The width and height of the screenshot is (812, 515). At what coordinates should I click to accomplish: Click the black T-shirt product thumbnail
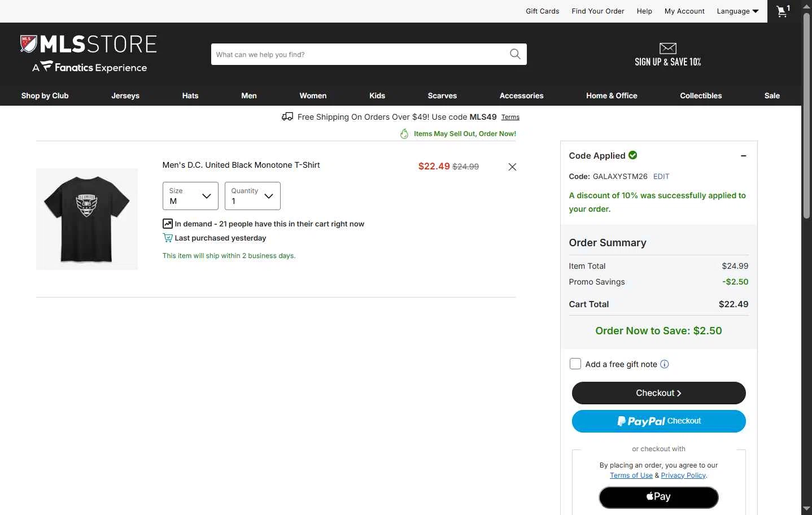coord(87,219)
